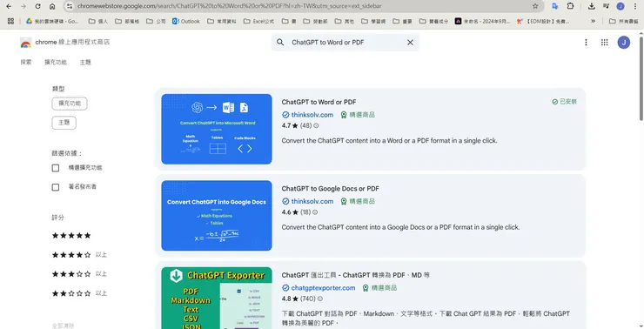The image size is (644, 329).
Task: Open the media controls icon
Action: pyautogui.click(x=607, y=6)
